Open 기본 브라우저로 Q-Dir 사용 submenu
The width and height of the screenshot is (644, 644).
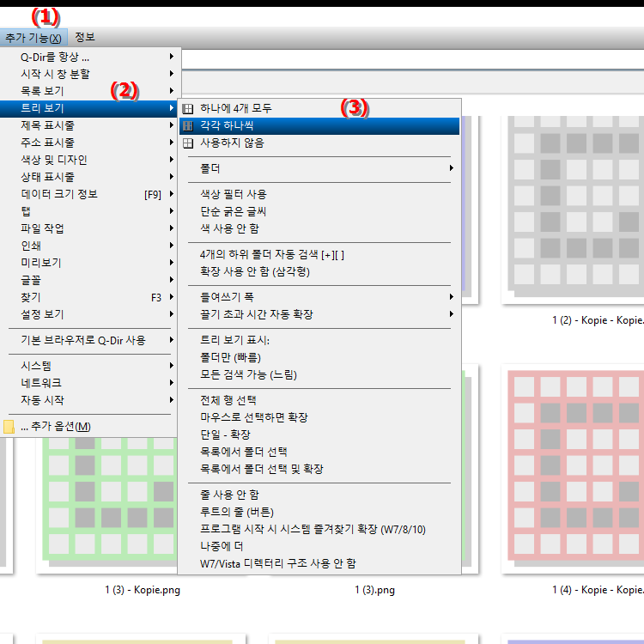[x=89, y=341]
